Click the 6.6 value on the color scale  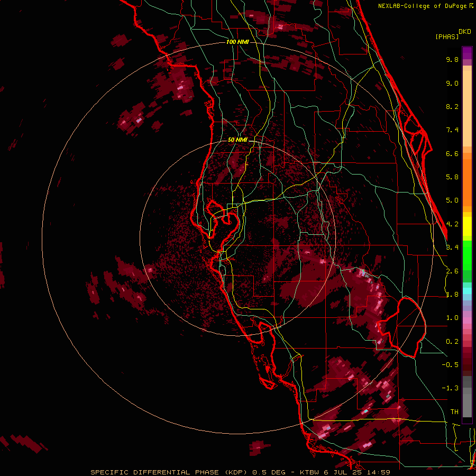point(452,153)
